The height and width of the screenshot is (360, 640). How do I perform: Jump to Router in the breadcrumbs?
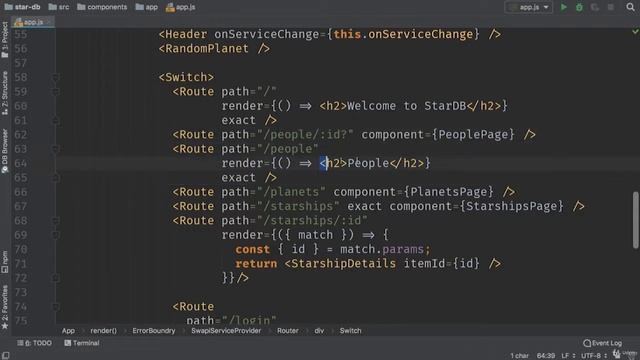pos(288,331)
